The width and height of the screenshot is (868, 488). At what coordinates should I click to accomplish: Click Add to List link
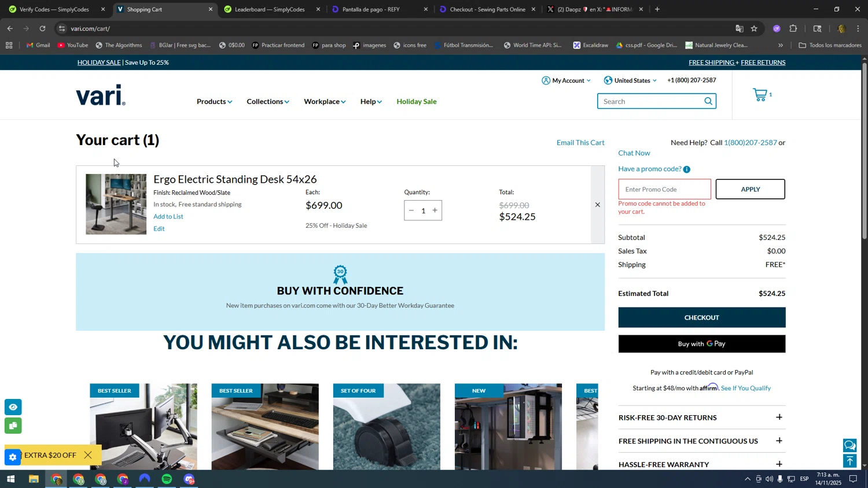168,217
